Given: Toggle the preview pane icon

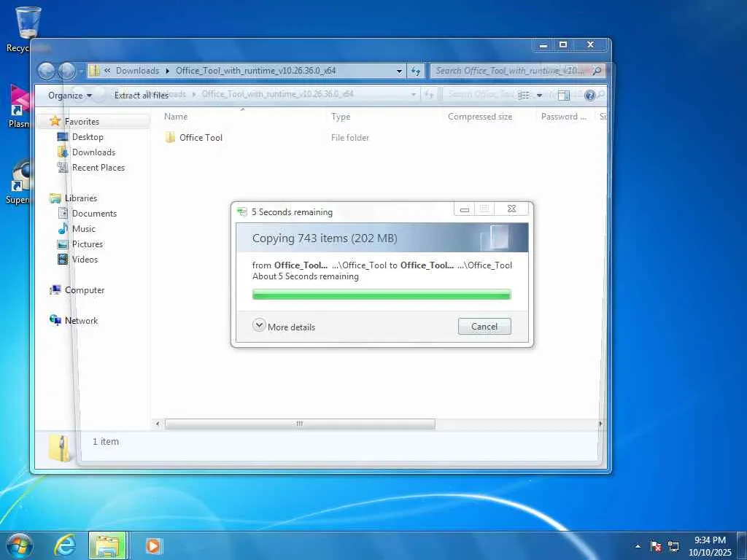Looking at the screenshot, I should [x=564, y=96].
